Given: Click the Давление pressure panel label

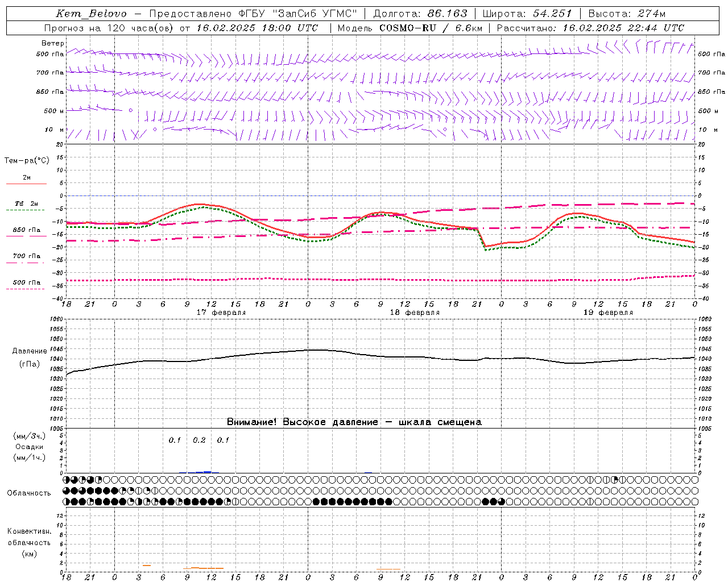Looking at the screenshot, I should (x=30, y=351).
